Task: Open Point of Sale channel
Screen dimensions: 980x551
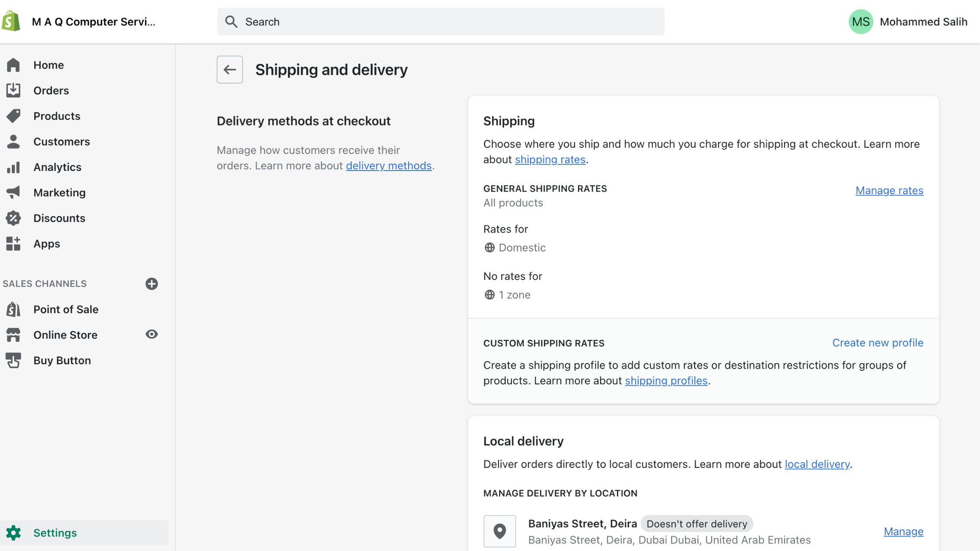Action: [x=66, y=309]
